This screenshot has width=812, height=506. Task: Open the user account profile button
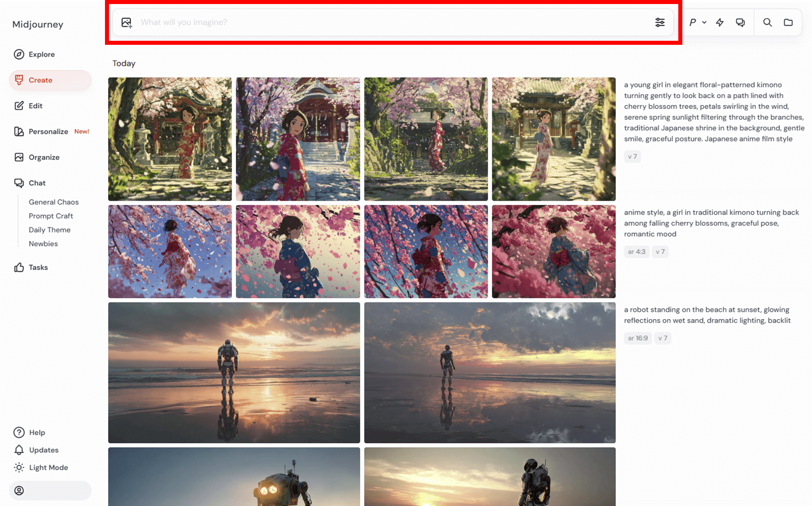pos(50,490)
